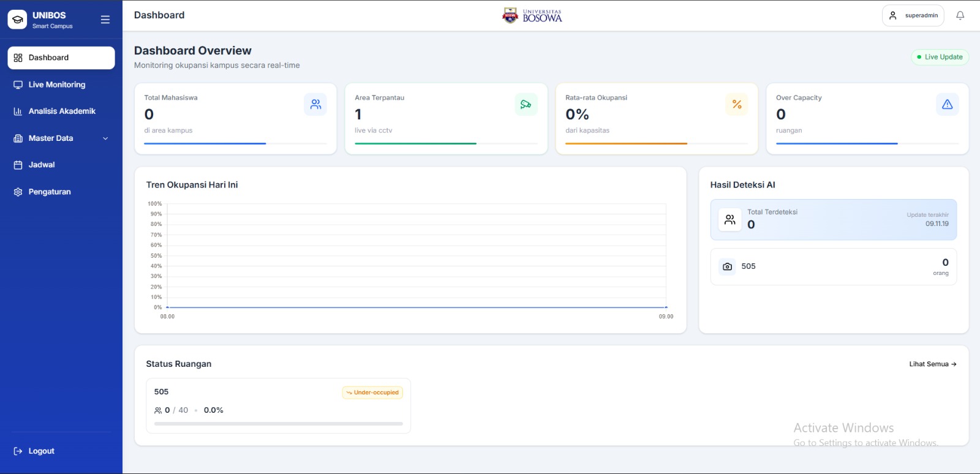Click the Under-occupied status badge
Screen dimensions: 980x474
click(x=372, y=393)
